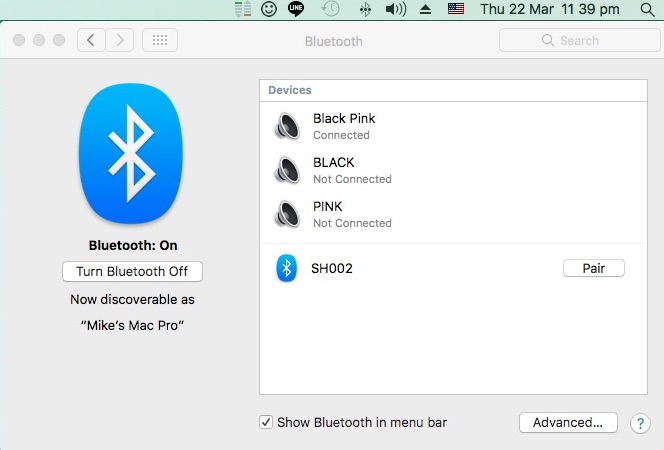Select the BLACK device name
The height and width of the screenshot is (450, 664).
tap(333, 163)
